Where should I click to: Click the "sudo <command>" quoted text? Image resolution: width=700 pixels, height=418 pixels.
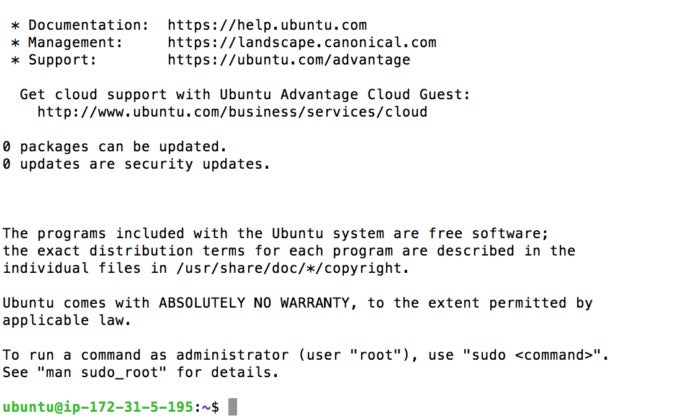[x=531, y=355]
